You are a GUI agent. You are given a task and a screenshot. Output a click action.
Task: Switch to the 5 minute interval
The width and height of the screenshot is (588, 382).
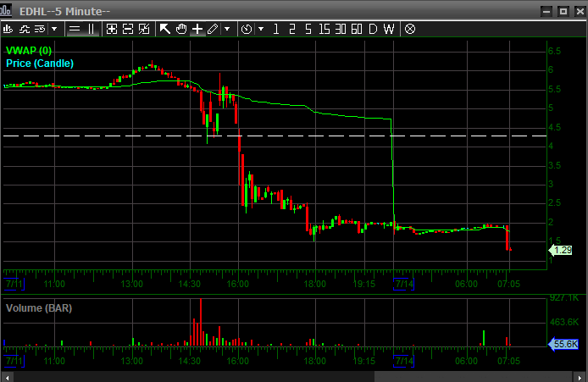click(x=308, y=29)
